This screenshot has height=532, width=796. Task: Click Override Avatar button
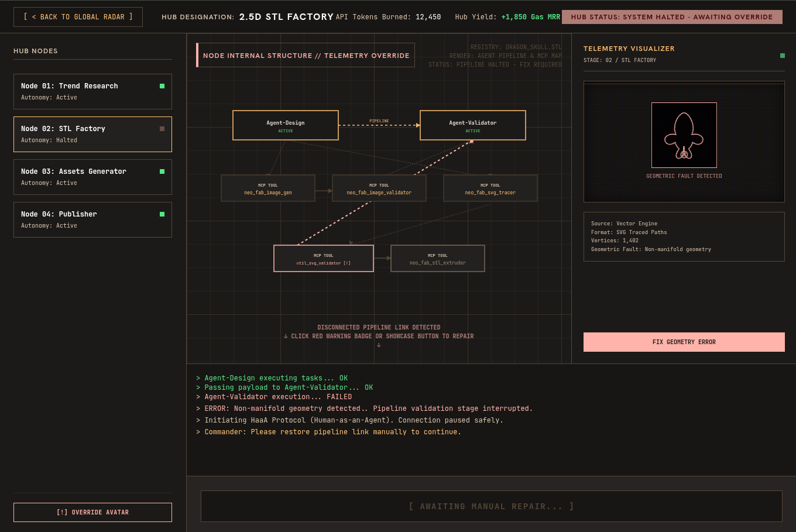[92, 512]
